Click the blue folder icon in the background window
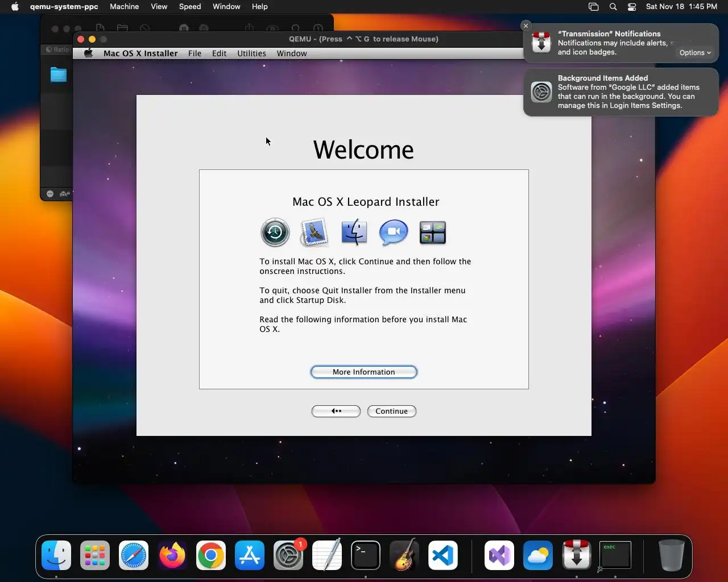 (x=59, y=75)
